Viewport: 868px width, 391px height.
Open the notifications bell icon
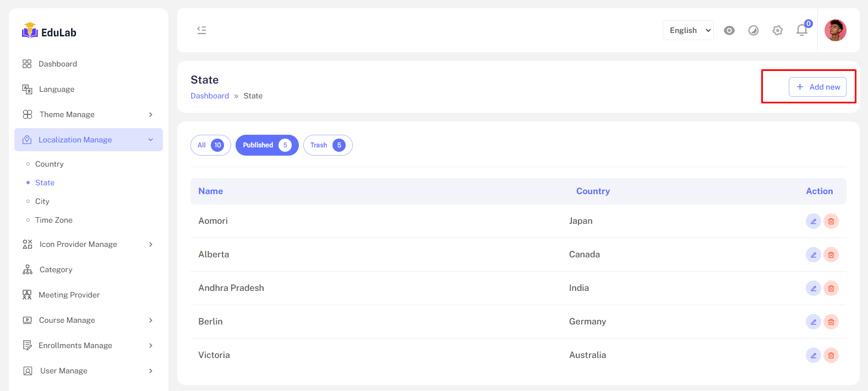[x=801, y=30]
